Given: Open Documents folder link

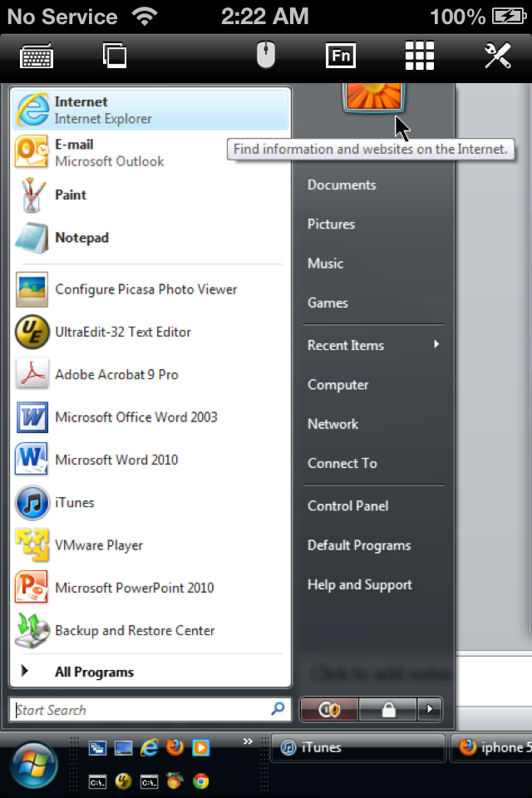Looking at the screenshot, I should (x=342, y=185).
